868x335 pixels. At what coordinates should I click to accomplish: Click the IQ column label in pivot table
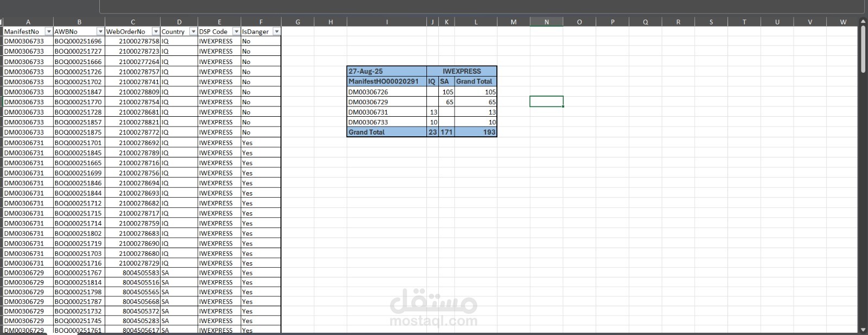tap(432, 81)
